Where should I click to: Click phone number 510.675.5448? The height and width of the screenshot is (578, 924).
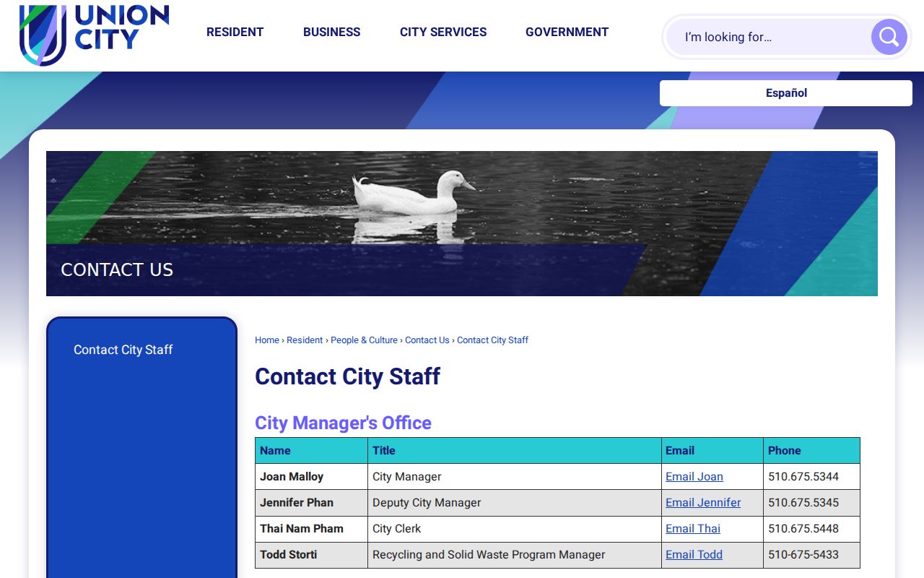pos(803,529)
